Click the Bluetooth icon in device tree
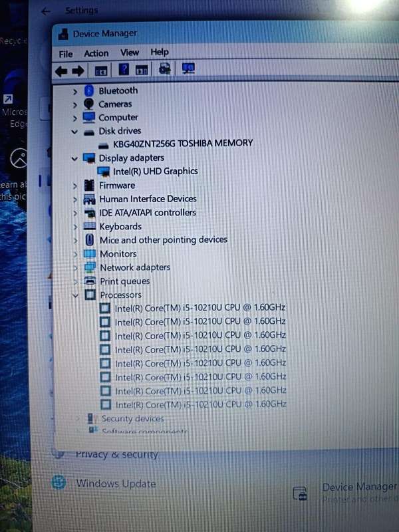 click(x=89, y=90)
